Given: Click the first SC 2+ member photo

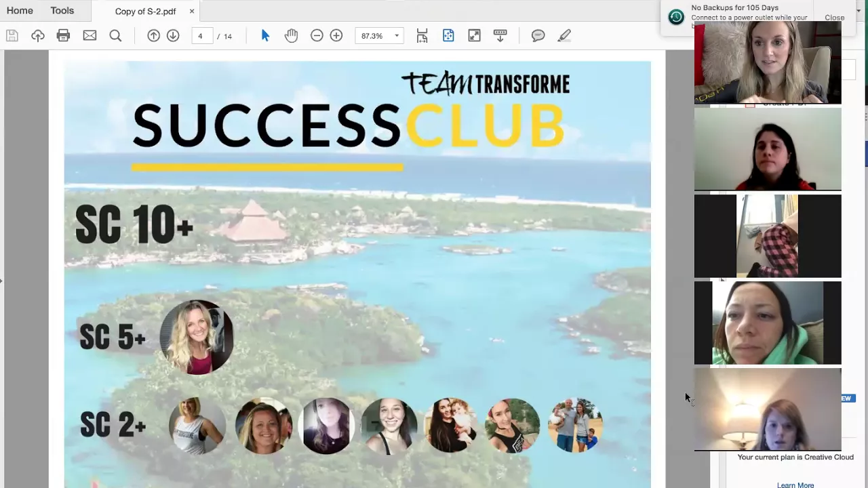Looking at the screenshot, I should pos(197,426).
